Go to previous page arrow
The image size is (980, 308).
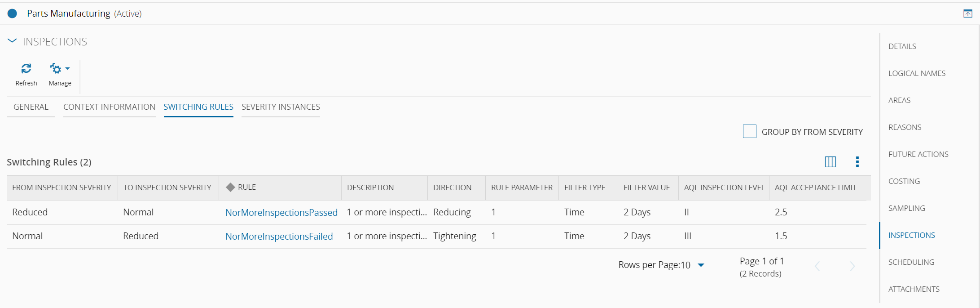point(817,266)
